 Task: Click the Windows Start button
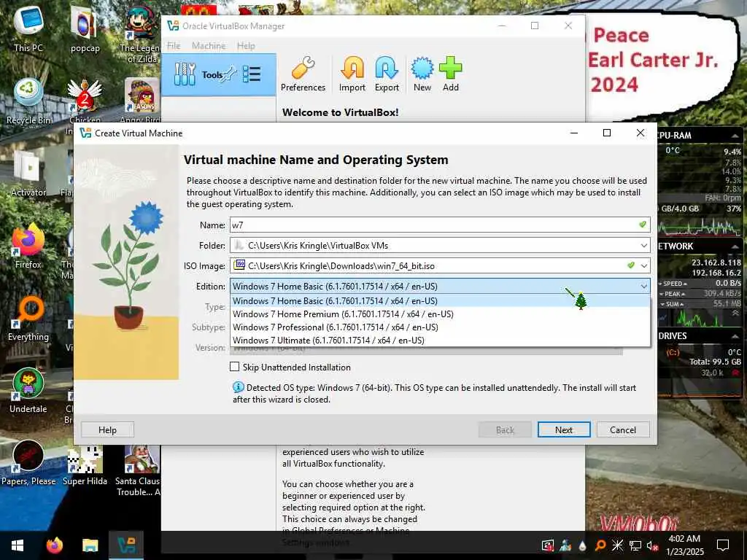(18, 545)
